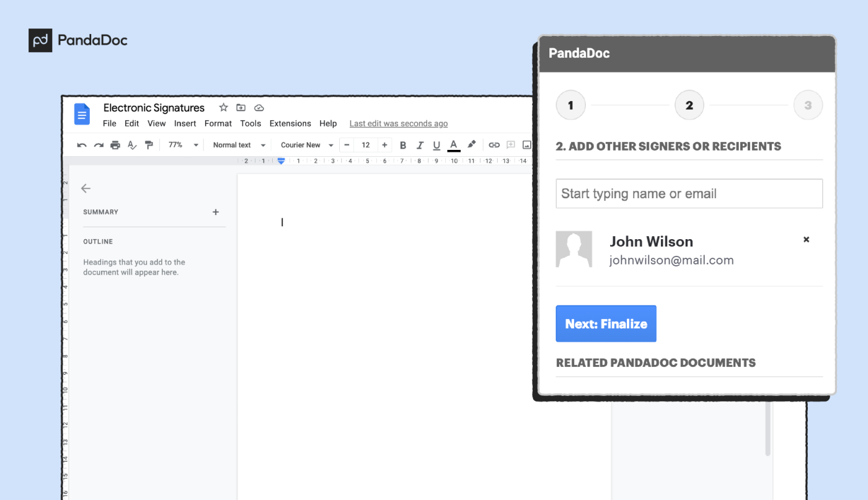Click the PandaDoc panel title bar
The height and width of the screenshot is (500, 868).
click(x=687, y=54)
